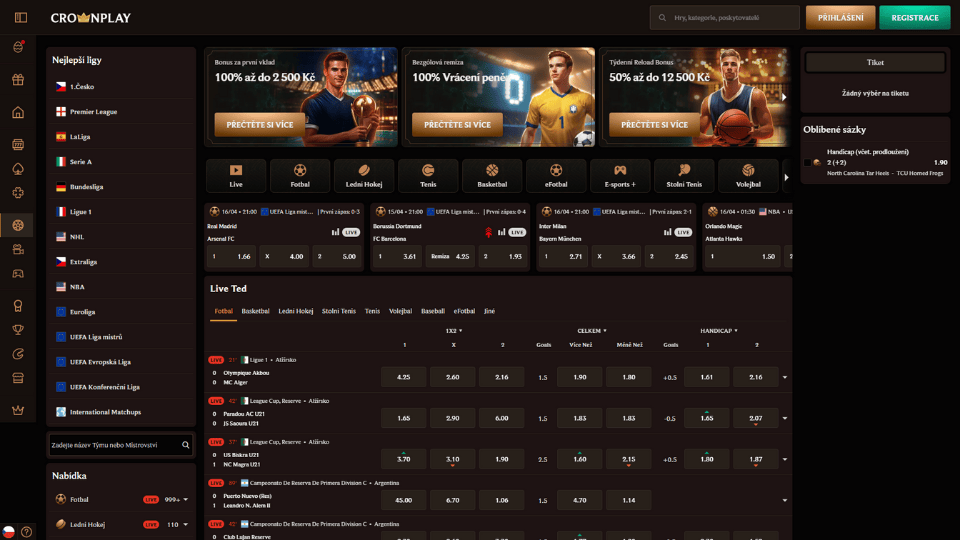The image size is (960, 540).
Task: Select the Lední Hokej sport category
Action: (364, 175)
